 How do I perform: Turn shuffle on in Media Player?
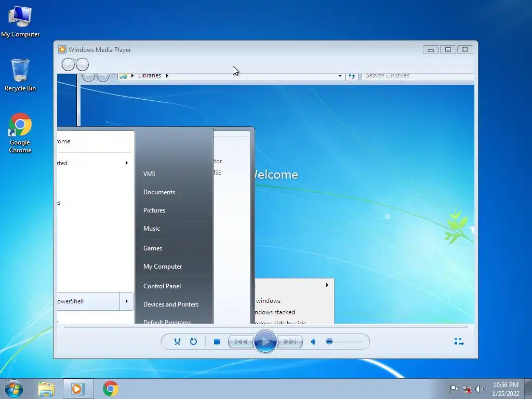tap(177, 342)
